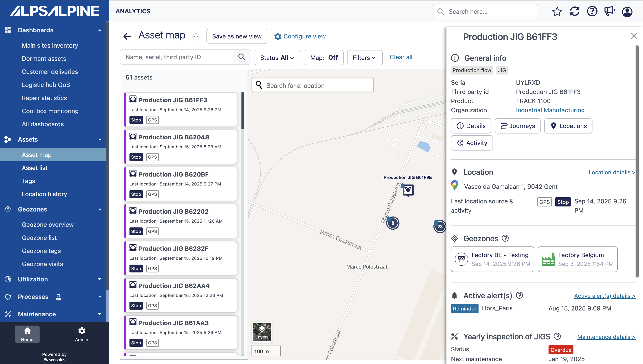This screenshot has height=364, width=643.
Task: Open the Journeys tab button
Action: [x=517, y=126]
